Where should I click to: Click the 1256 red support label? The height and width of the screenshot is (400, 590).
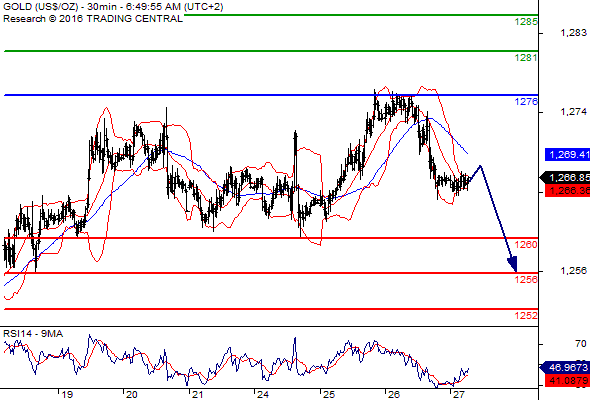coord(526,279)
